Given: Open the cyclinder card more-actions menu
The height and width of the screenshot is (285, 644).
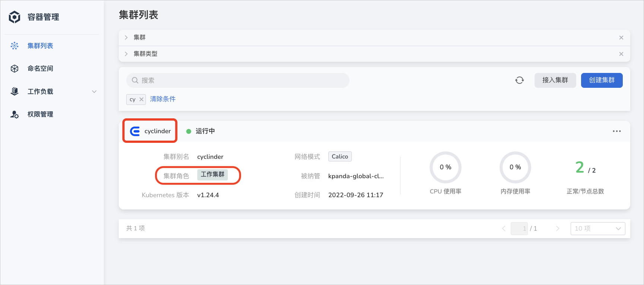Looking at the screenshot, I should [x=617, y=131].
